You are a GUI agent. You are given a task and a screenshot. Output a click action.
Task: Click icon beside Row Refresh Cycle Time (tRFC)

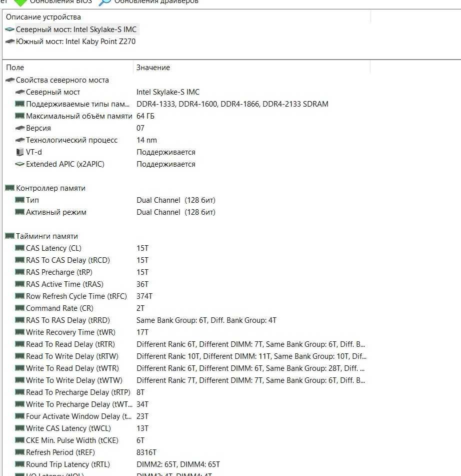click(19, 296)
